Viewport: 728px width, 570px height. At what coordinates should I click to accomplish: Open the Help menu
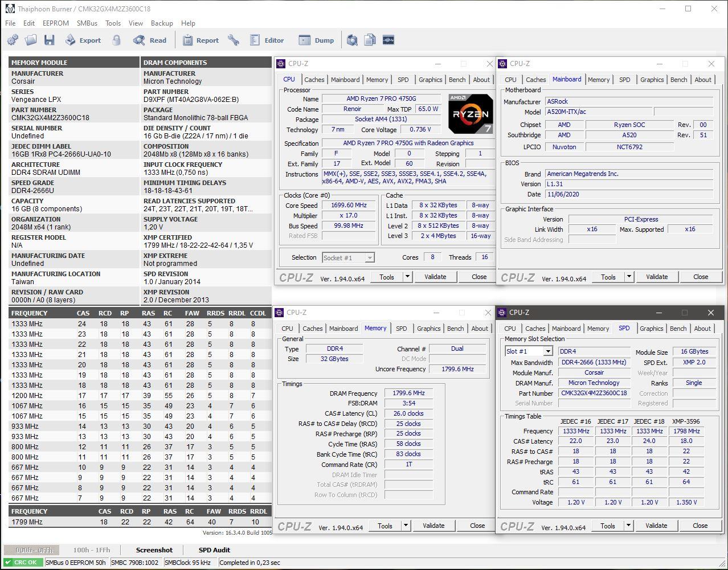[x=188, y=23]
